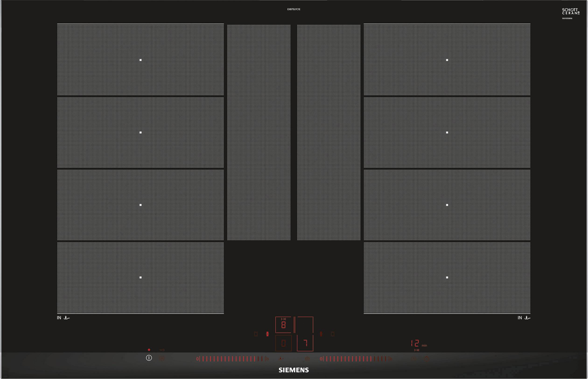Toggle right flexZone link icon
The image size is (588, 379).
coord(321,334)
